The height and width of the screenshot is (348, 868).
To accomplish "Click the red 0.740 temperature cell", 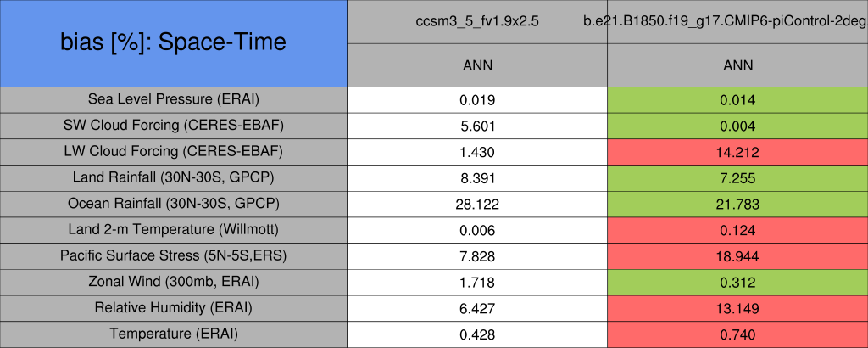I will [737, 334].
